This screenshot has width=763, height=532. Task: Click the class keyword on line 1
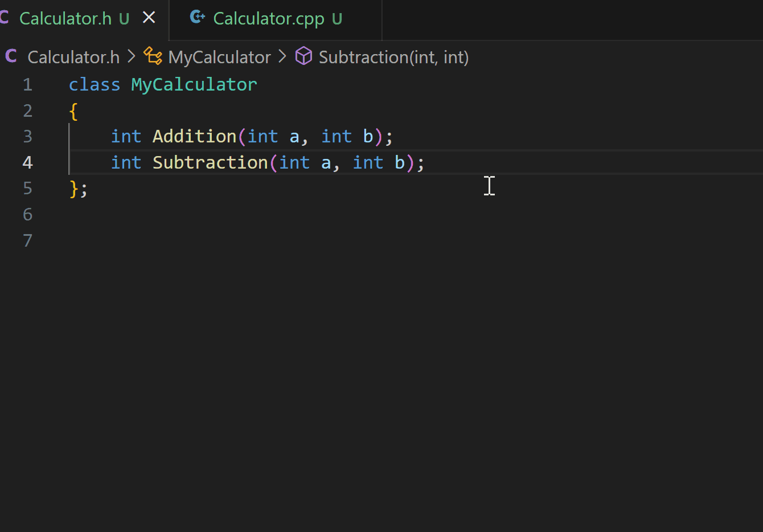[94, 85]
